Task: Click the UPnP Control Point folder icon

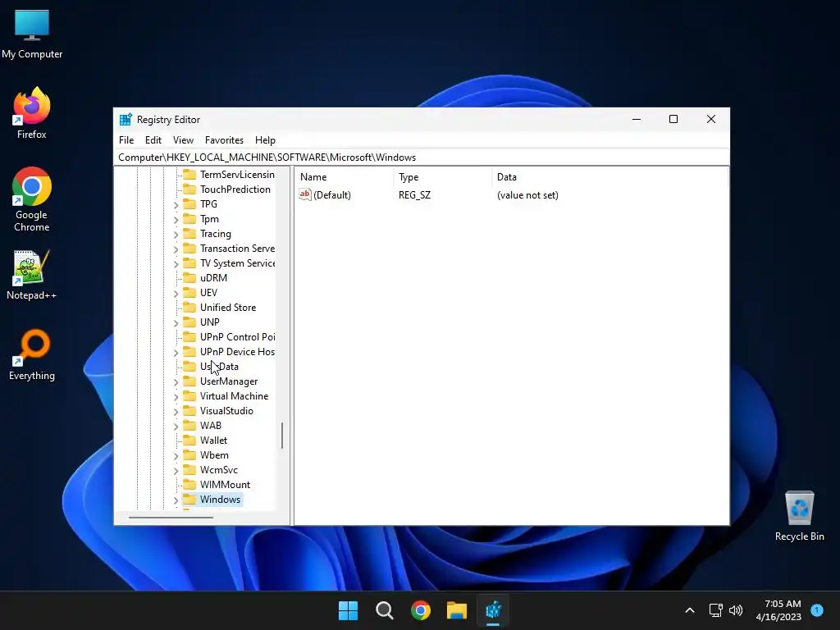Action: 189,337
